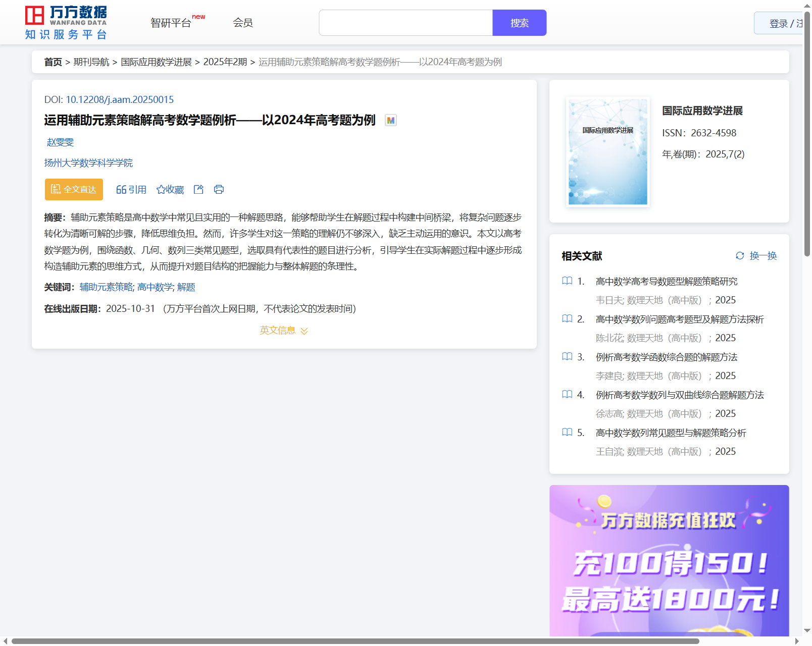The image size is (812, 646).
Task: Click the 收藏 star icon
Action: [x=161, y=190]
